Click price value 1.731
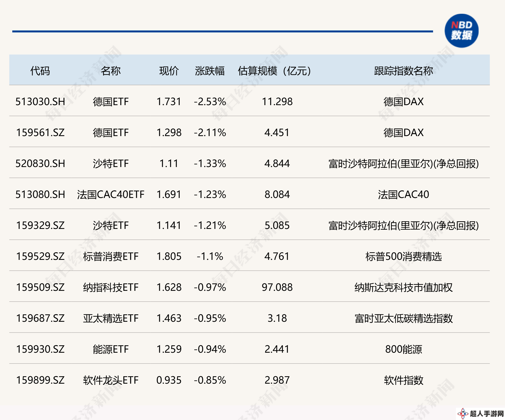Viewport: 505px width, 420px height. pos(169,101)
